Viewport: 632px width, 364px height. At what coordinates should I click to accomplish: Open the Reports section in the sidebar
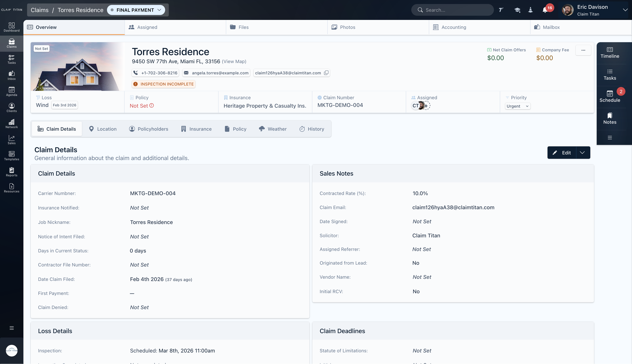(11, 172)
